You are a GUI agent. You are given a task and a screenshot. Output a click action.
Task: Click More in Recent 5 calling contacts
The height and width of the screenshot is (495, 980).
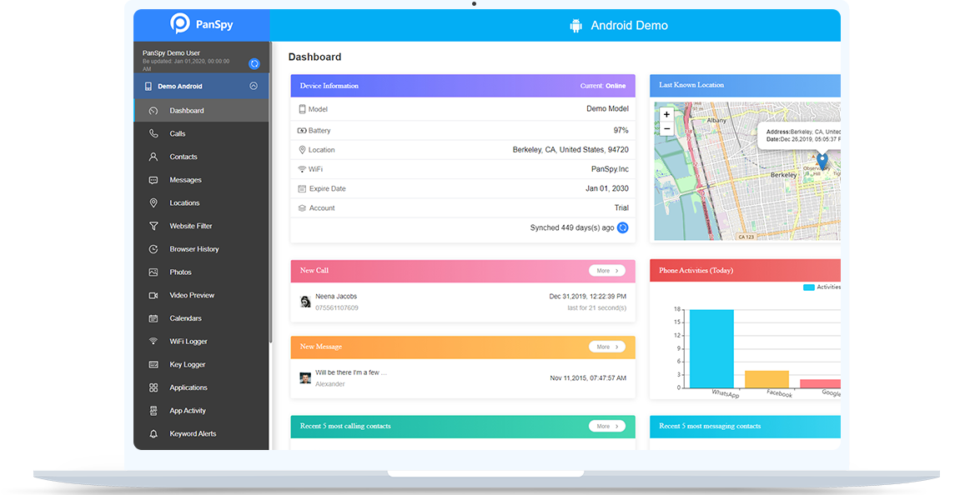(607, 426)
